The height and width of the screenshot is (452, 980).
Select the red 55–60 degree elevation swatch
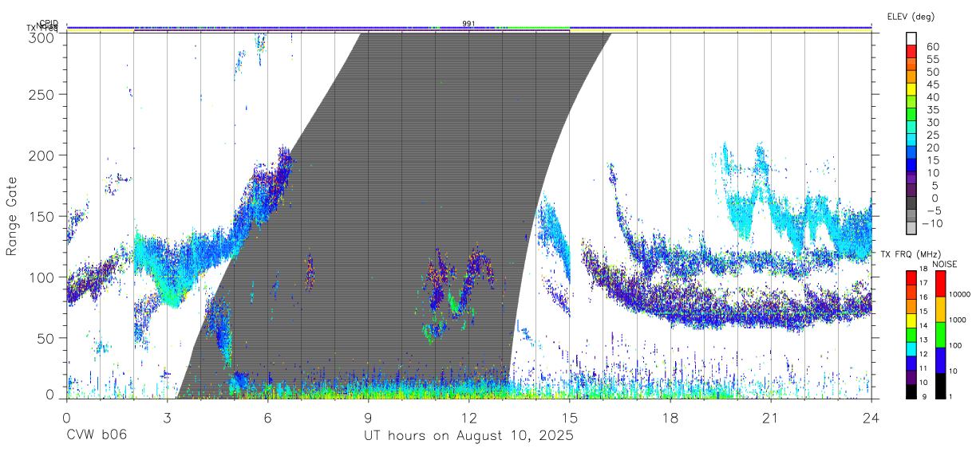pyautogui.click(x=911, y=53)
